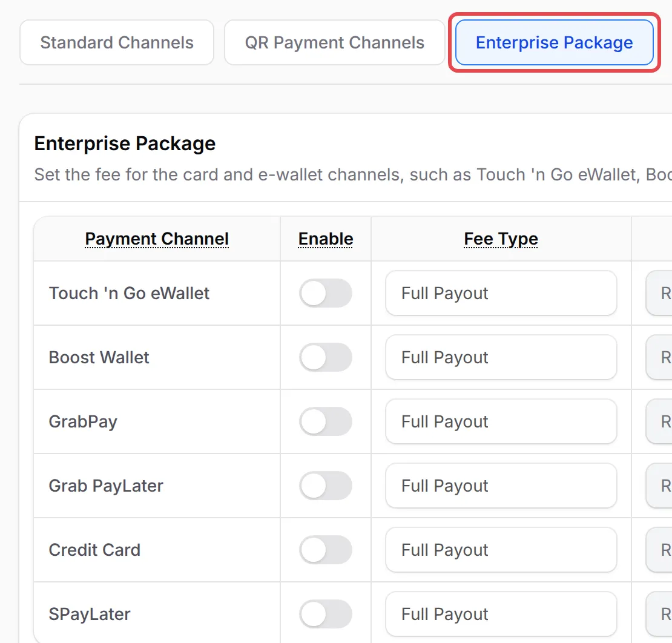The height and width of the screenshot is (643, 672).
Task: Open the QR Payment Channels tab
Action: point(334,42)
